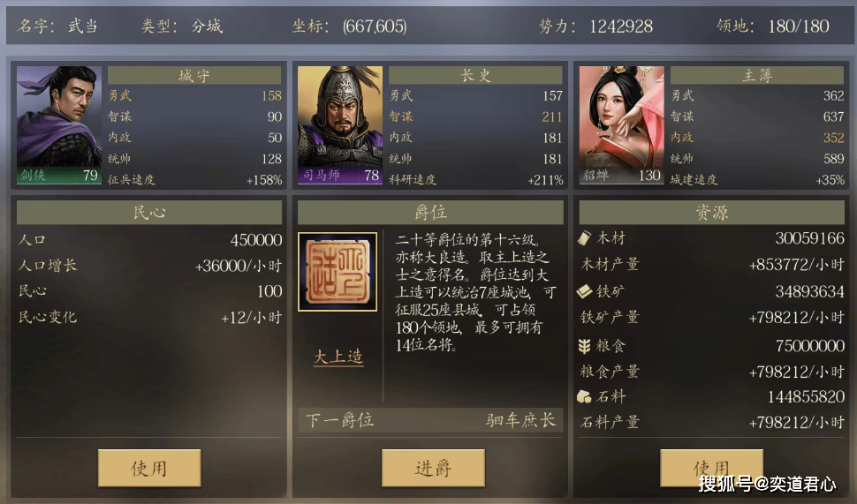Click the 进爵 promote button
Viewport: 857px width, 504px height.
coord(433,468)
